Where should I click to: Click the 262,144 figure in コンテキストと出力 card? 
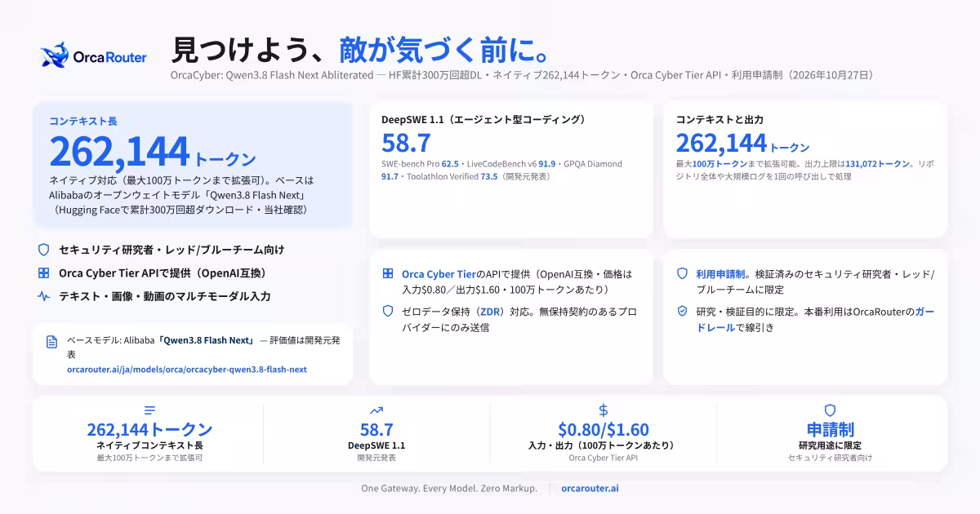721,143
